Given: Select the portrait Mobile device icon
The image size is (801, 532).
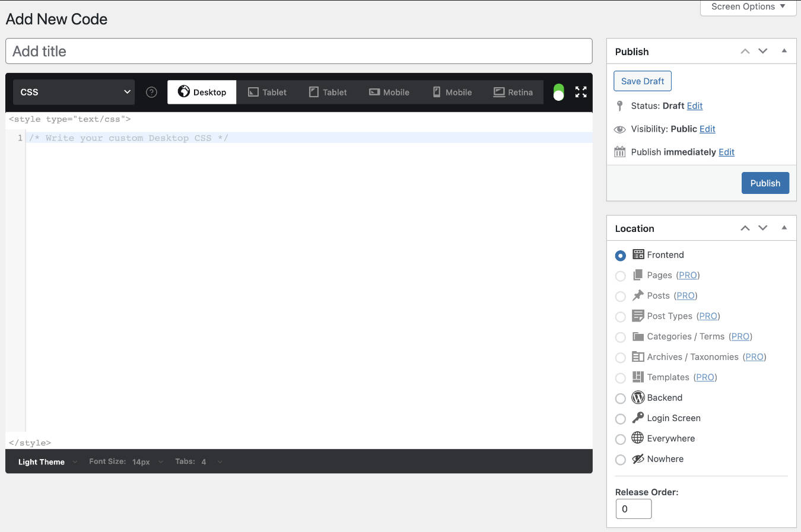Looking at the screenshot, I should tap(452, 92).
